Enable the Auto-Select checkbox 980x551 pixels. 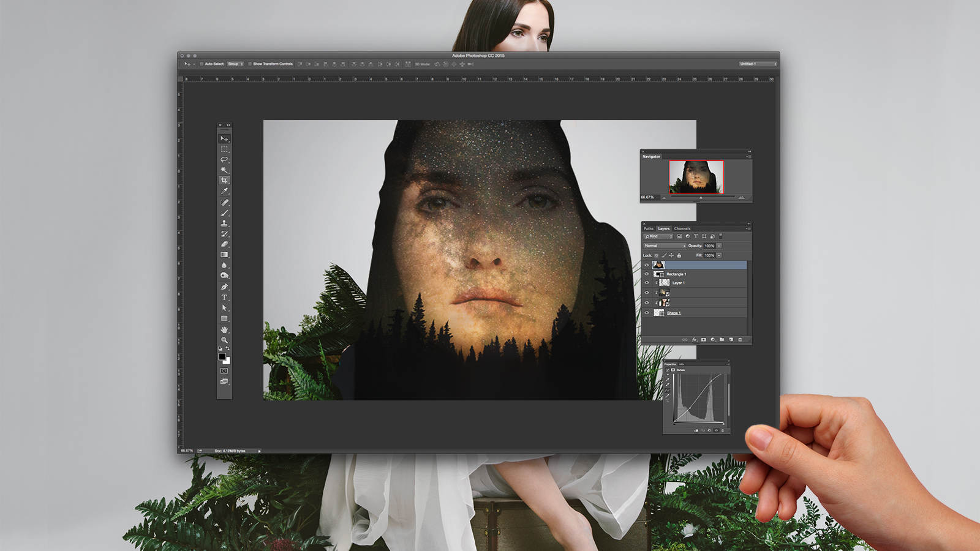point(202,64)
